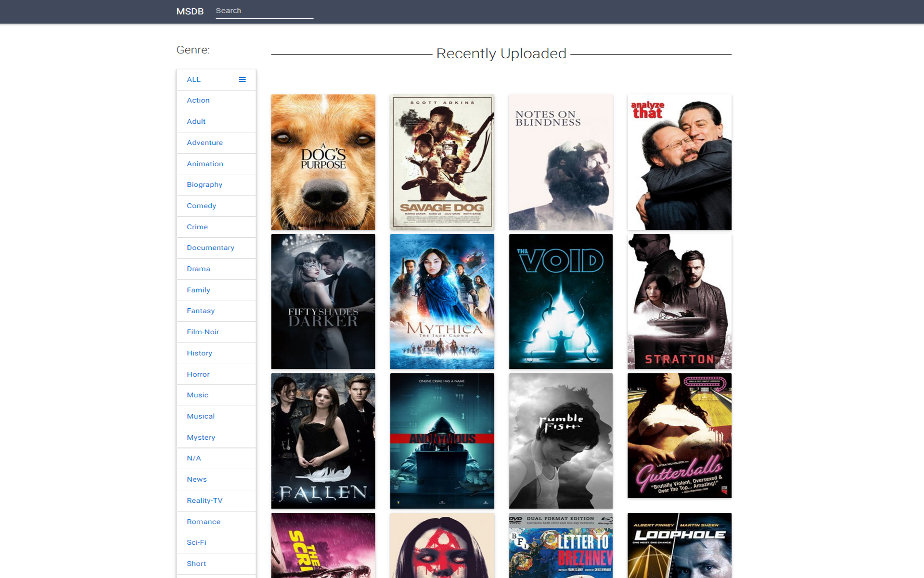Choose the Animation genre

click(216, 164)
